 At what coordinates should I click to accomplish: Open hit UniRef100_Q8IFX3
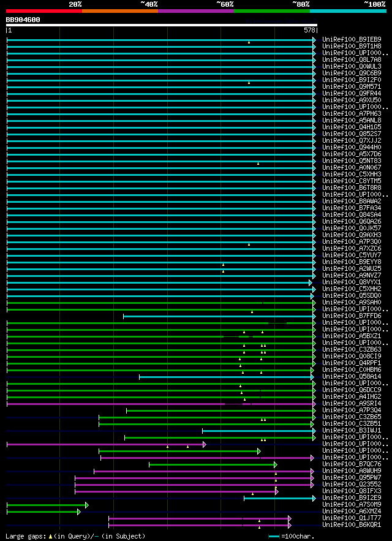coord(352,491)
